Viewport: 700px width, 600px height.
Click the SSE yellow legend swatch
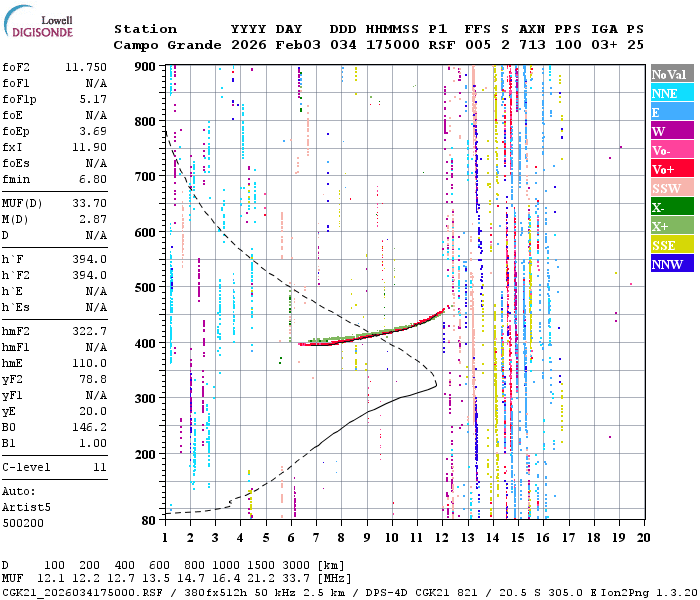point(670,245)
